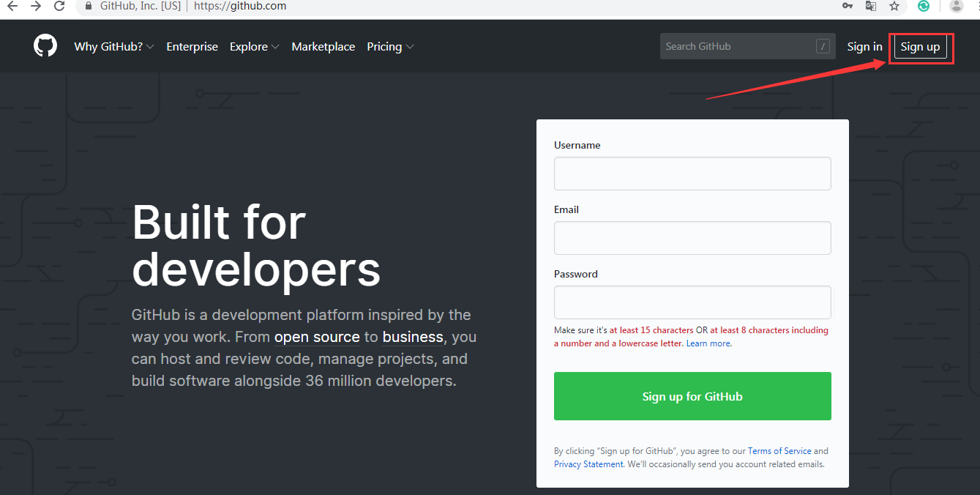Click the Sign in link

pyautogui.click(x=864, y=46)
